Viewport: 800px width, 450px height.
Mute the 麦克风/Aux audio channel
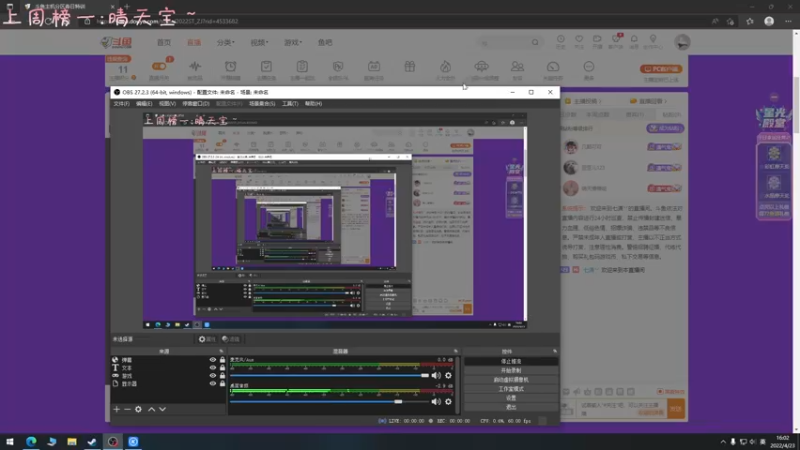[436, 376]
